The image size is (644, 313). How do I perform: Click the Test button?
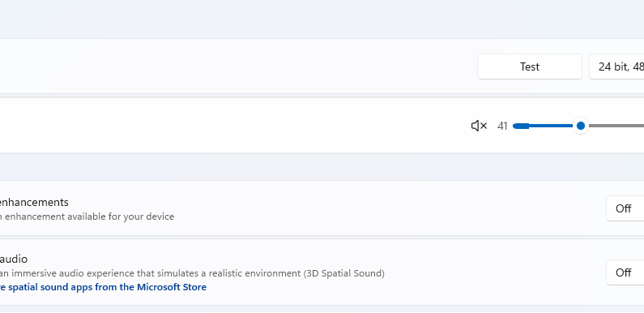tap(530, 66)
